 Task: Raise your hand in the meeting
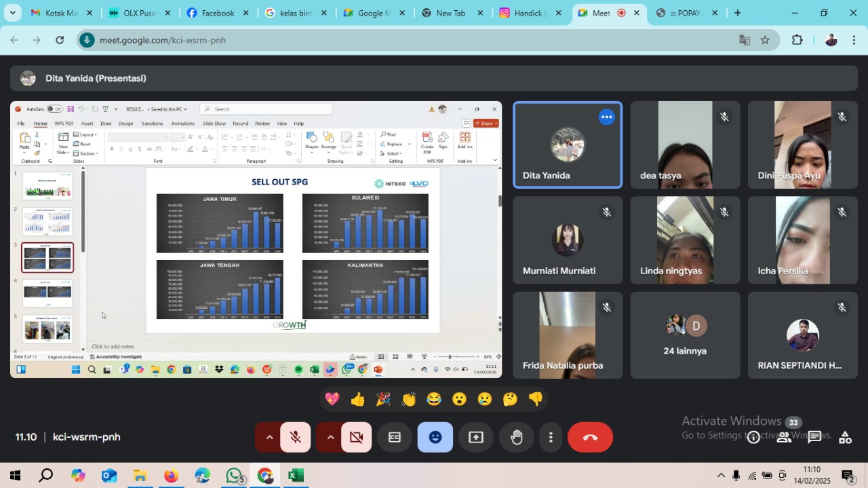click(517, 437)
